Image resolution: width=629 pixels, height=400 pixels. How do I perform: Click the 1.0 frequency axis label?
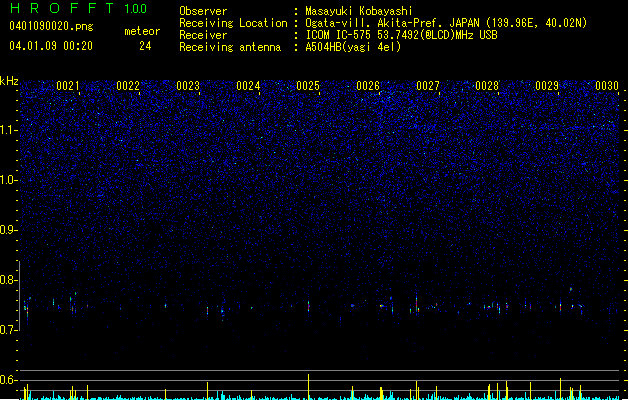tap(8, 180)
